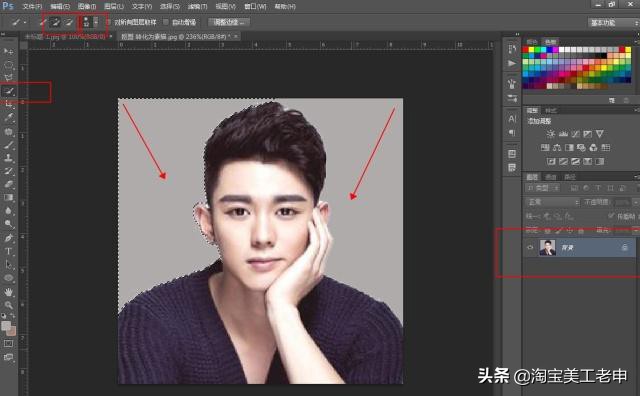640x396 pixels.
Task: Select the Move tool
Action: tap(8, 51)
